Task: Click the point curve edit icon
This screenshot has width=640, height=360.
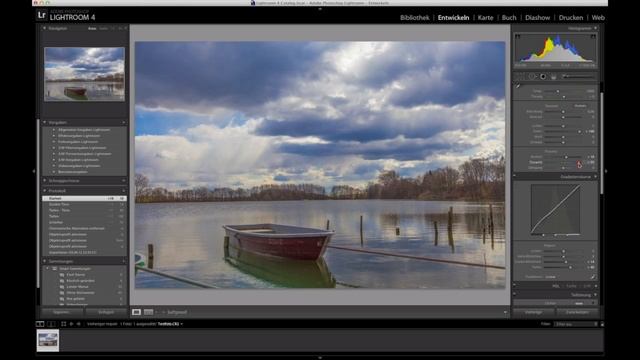Action: click(593, 277)
